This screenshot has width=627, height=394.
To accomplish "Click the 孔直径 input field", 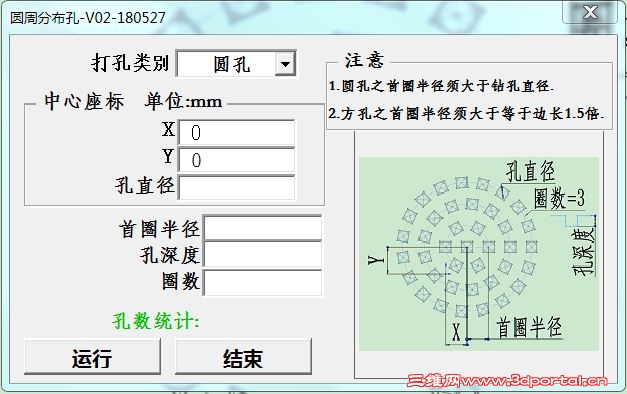I will tap(237, 187).
